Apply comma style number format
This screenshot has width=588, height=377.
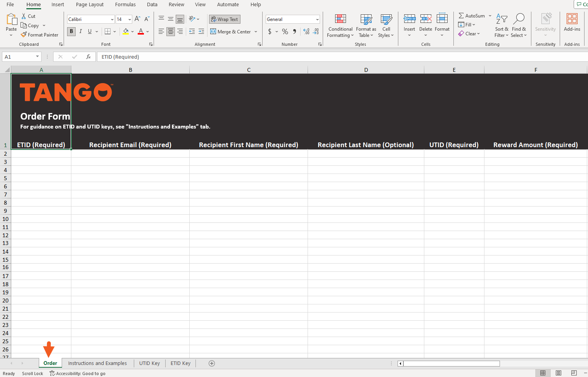click(295, 31)
